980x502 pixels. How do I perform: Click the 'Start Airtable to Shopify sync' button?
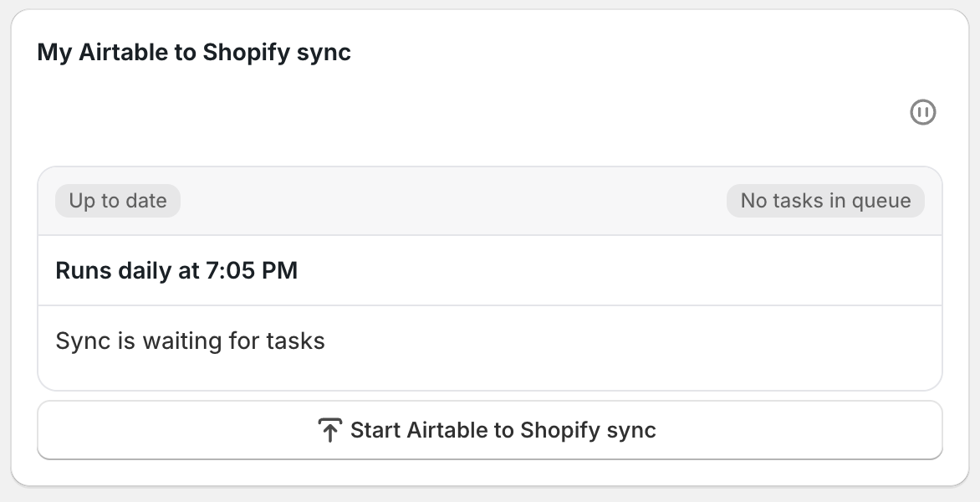pos(490,429)
